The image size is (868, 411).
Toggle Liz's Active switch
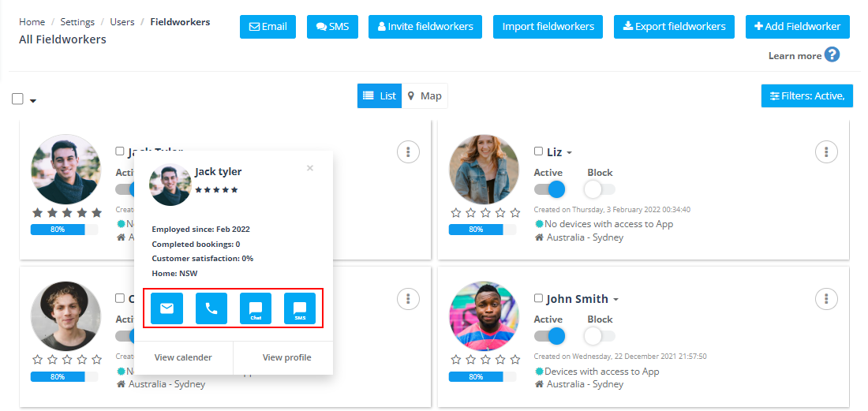click(x=549, y=189)
